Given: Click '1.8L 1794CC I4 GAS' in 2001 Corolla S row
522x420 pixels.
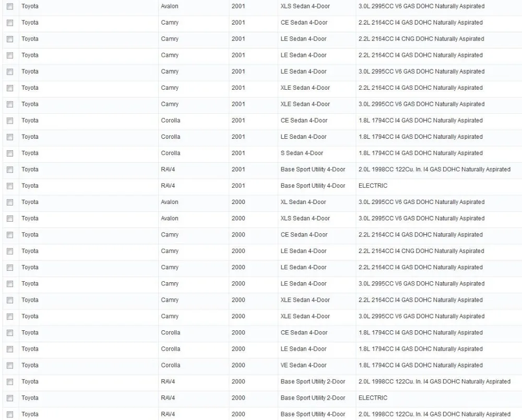Looking at the screenshot, I should (x=420, y=153).
